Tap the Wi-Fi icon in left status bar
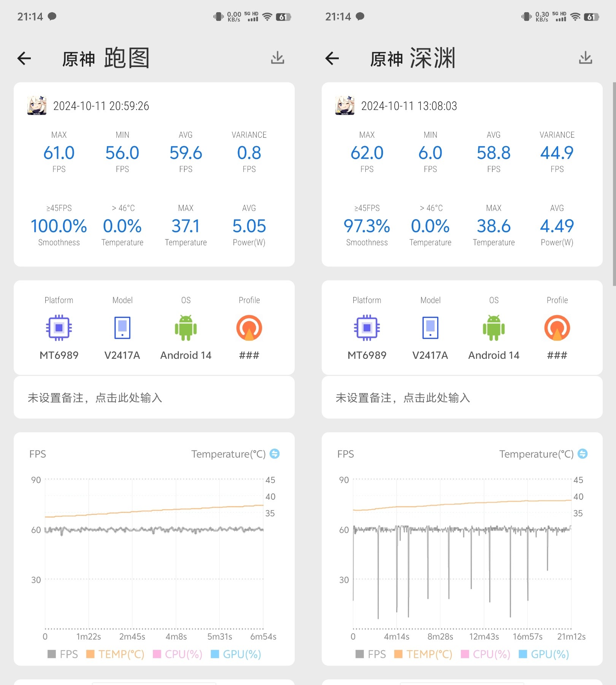This screenshot has height=685, width=616. 267,17
